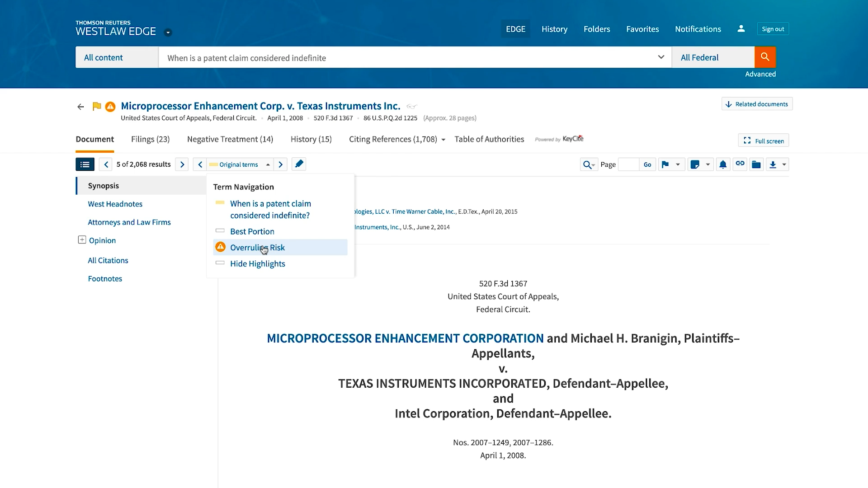Open Citing References dropdown arrow

coord(443,140)
